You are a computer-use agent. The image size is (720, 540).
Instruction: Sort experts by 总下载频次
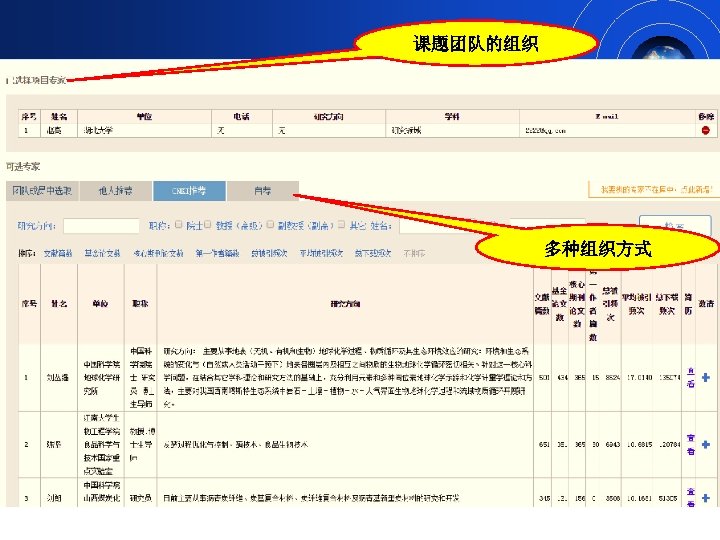coord(372,253)
